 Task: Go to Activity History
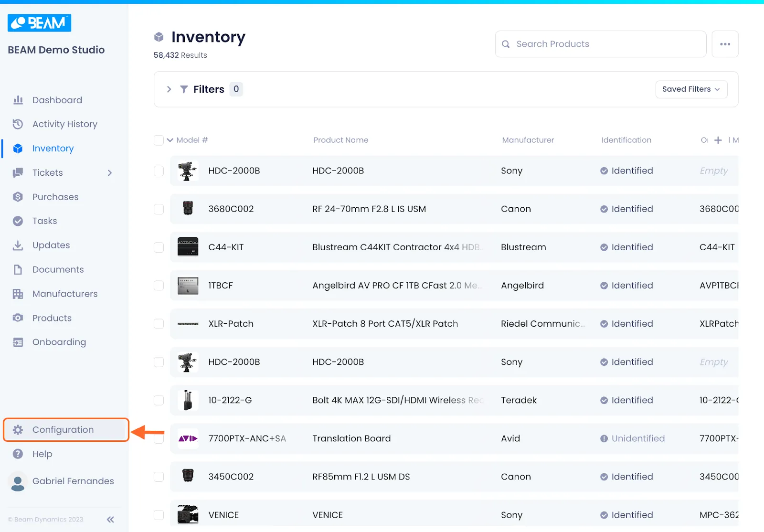[65, 124]
